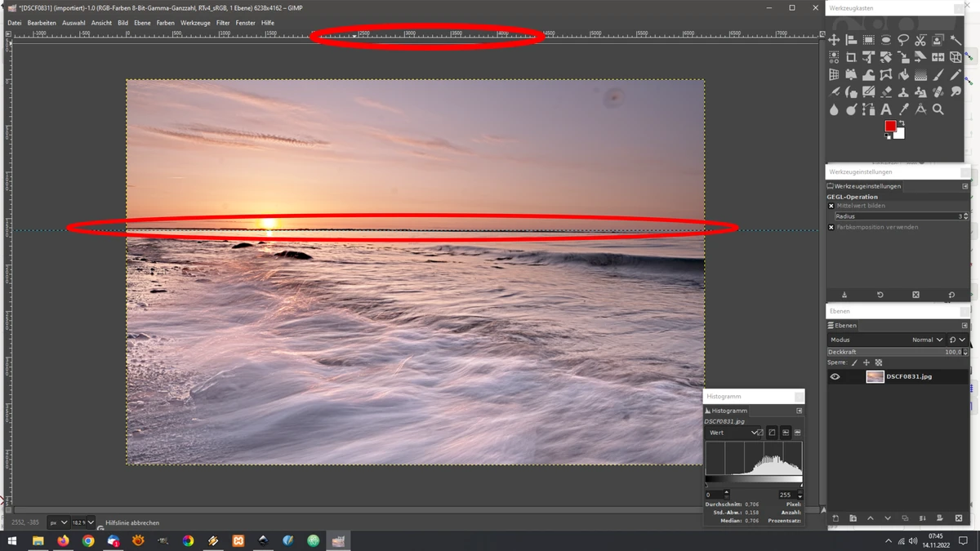980x551 pixels.
Task: Select the Warp Transform tool
Action: [869, 74]
